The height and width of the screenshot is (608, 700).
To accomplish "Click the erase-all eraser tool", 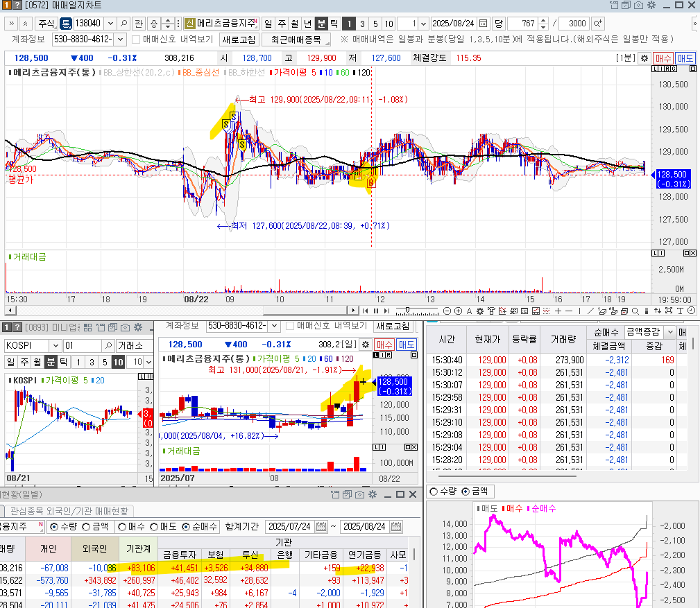I will [613, 311].
